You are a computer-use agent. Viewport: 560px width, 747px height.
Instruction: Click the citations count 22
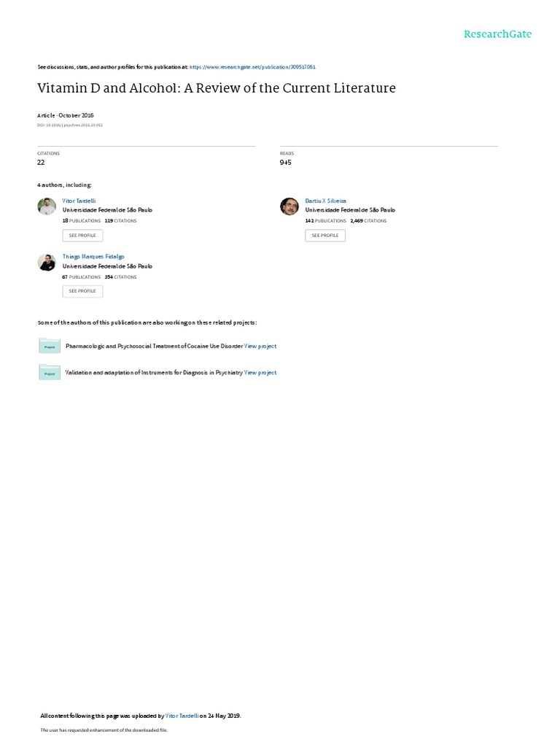point(41,163)
